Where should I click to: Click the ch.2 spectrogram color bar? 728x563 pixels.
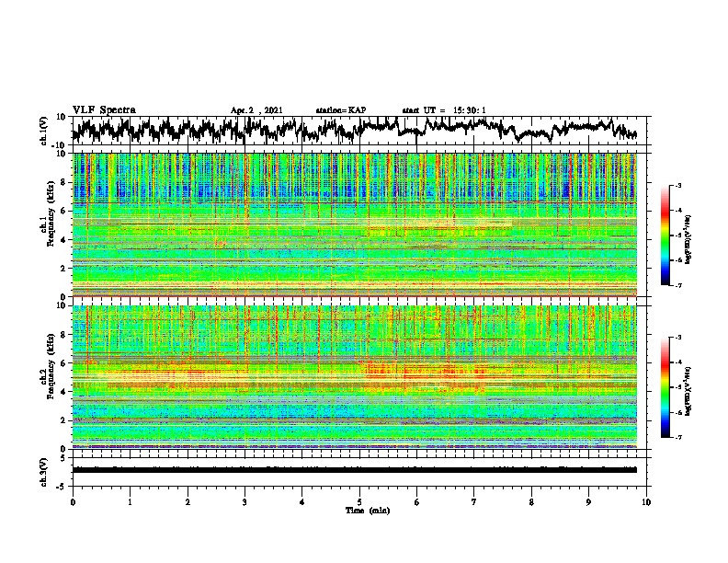(665, 387)
